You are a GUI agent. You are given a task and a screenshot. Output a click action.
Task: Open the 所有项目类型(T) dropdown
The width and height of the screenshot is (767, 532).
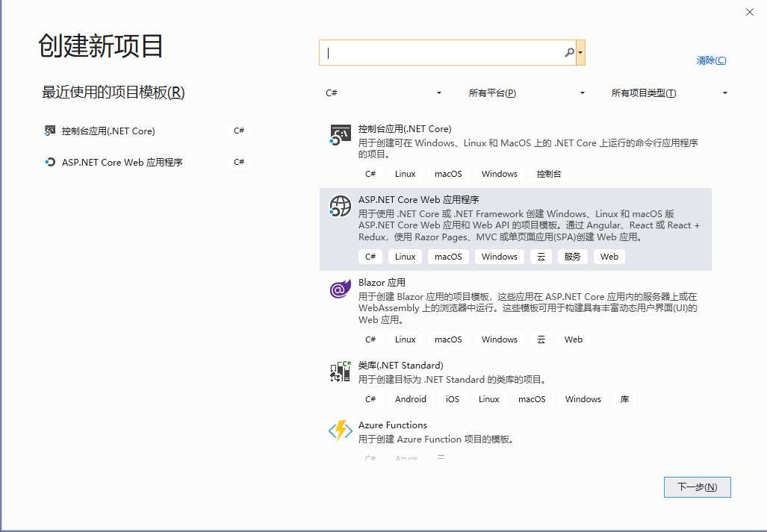tap(669, 93)
